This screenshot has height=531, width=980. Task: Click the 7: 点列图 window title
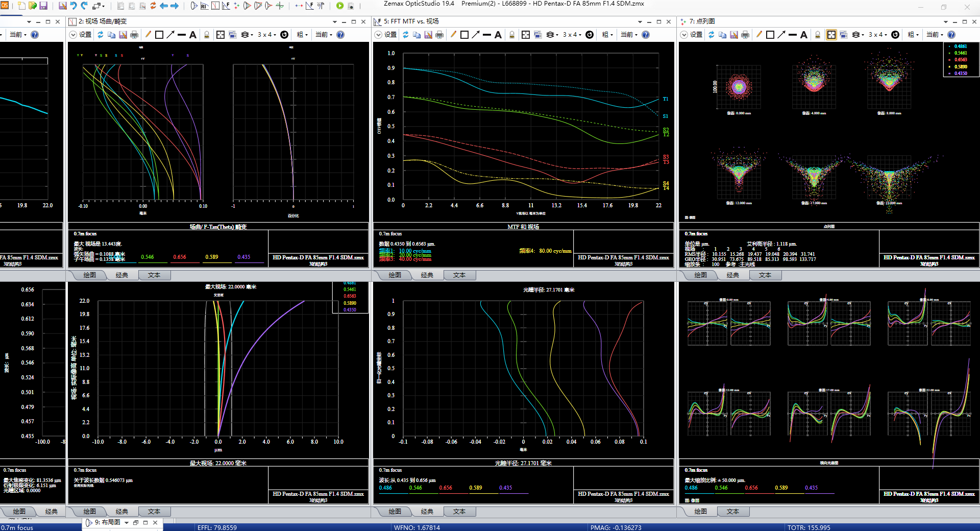pos(702,21)
